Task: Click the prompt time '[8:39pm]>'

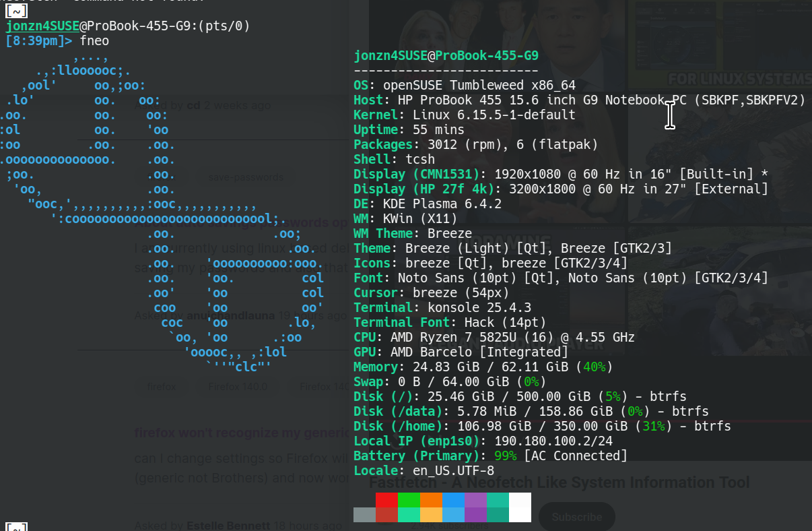Action: (38, 41)
